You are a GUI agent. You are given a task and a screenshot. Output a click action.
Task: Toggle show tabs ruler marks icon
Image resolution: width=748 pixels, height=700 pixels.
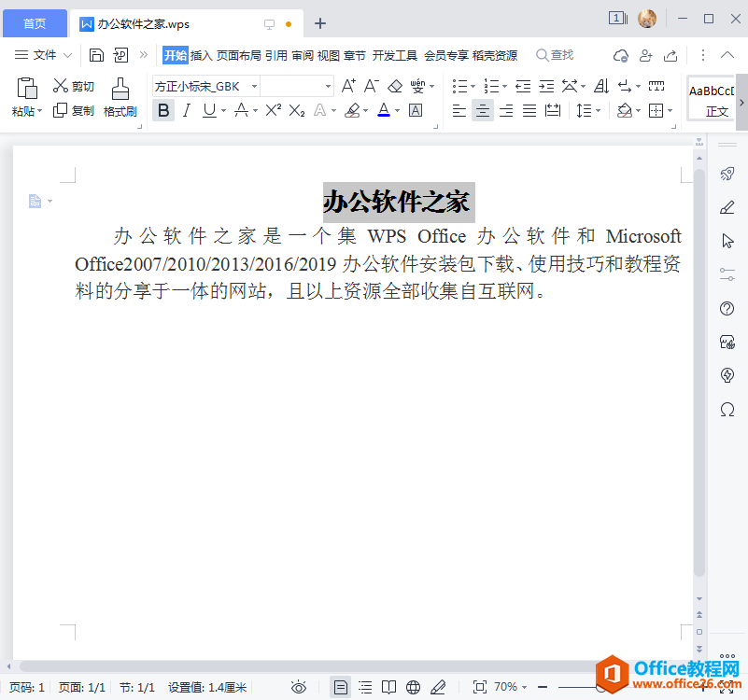656,86
